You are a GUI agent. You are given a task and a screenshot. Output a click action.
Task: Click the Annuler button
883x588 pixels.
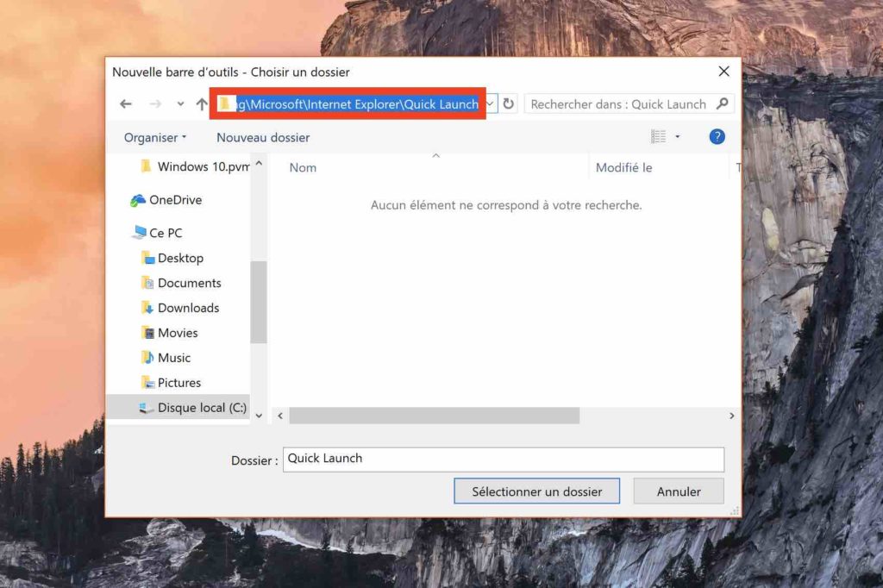[679, 491]
